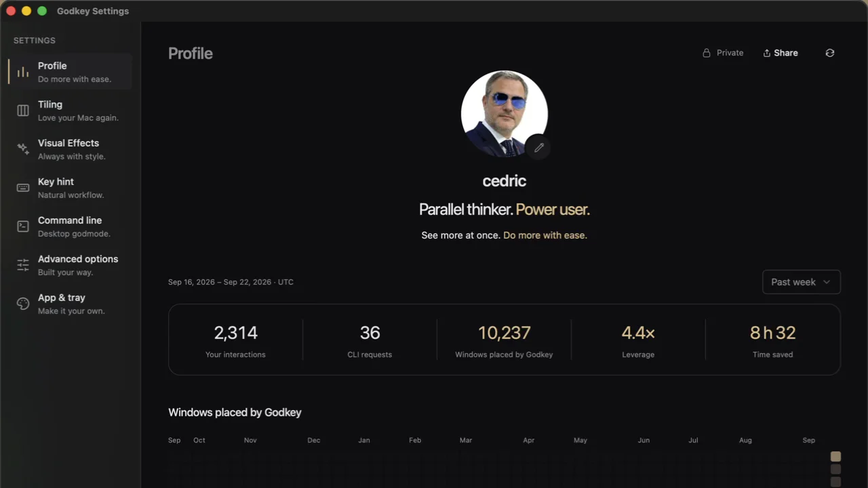Click the Sep 16 – Sep 22 date range
This screenshot has width=868, height=488.
[x=231, y=282]
